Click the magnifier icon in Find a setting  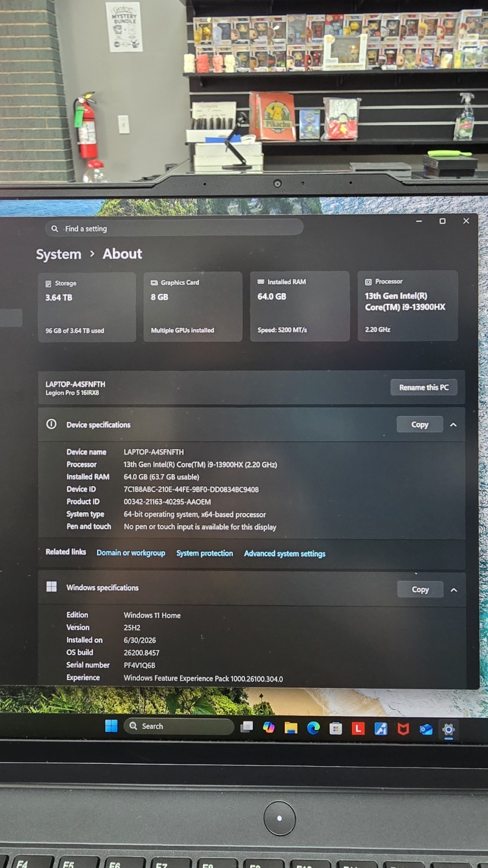(55, 229)
